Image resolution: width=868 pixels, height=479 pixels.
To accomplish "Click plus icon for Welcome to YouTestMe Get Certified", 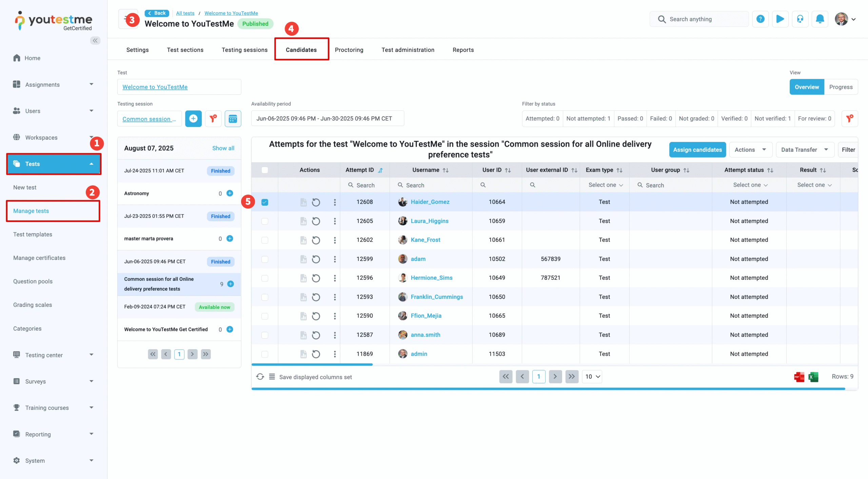I will [230, 329].
